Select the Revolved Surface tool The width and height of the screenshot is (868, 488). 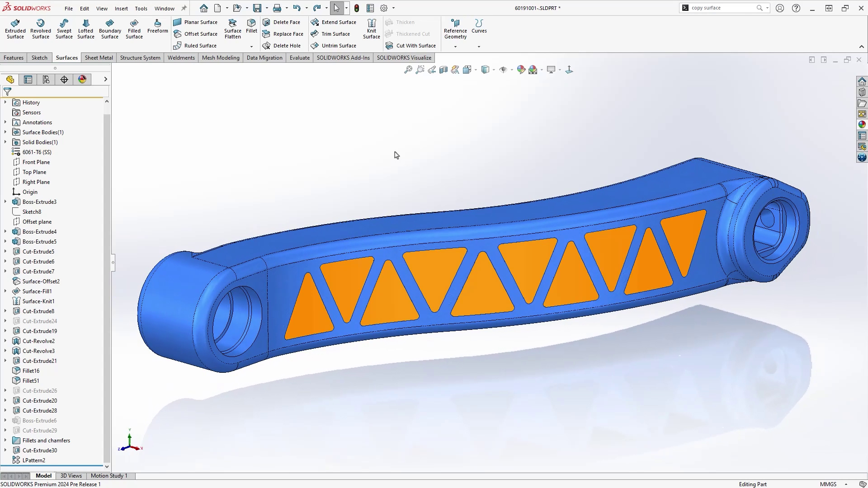(41, 28)
